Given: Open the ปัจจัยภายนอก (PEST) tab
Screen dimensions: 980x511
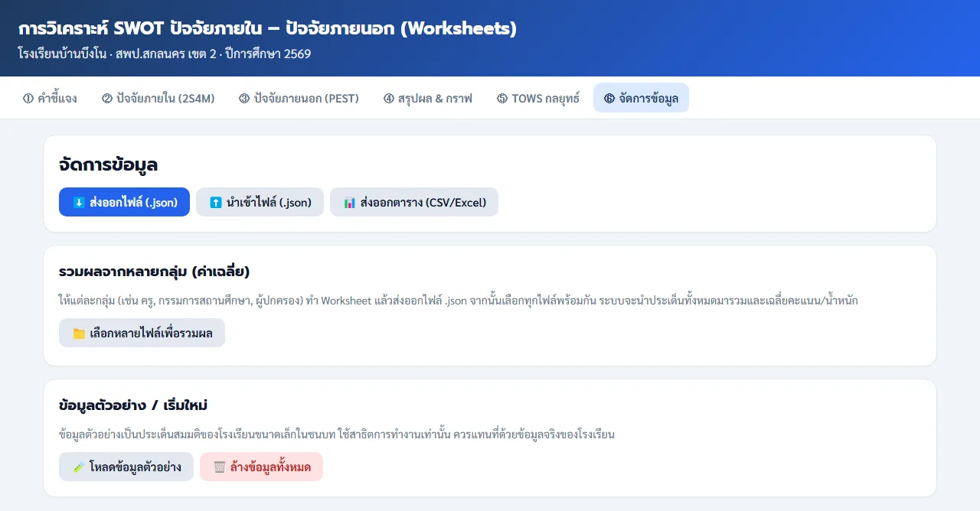Looking at the screenshot, I should tap(299, 98).
